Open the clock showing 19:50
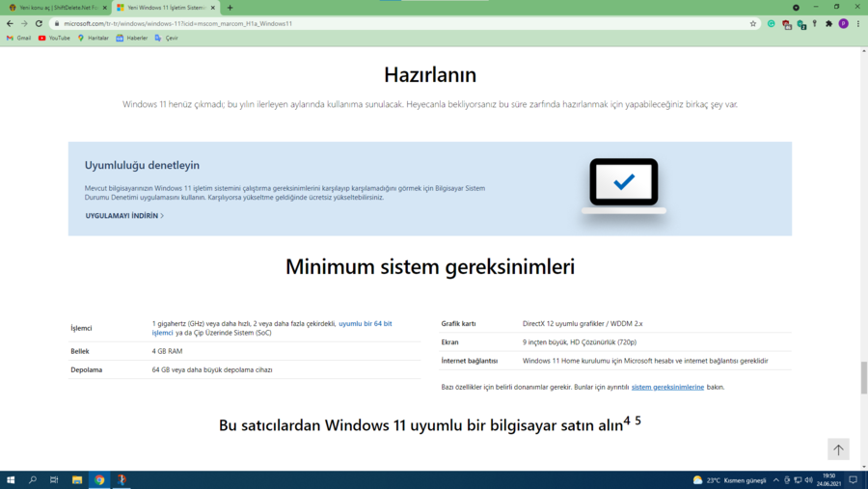This screenshot has width=868, height=489. coord(828,480)
